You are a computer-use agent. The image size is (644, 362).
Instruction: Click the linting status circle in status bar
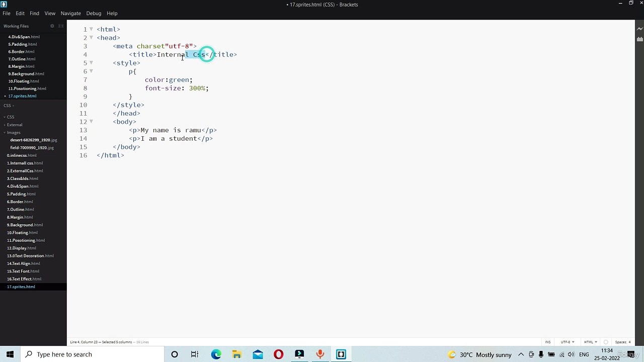click(x=606, y=342)
